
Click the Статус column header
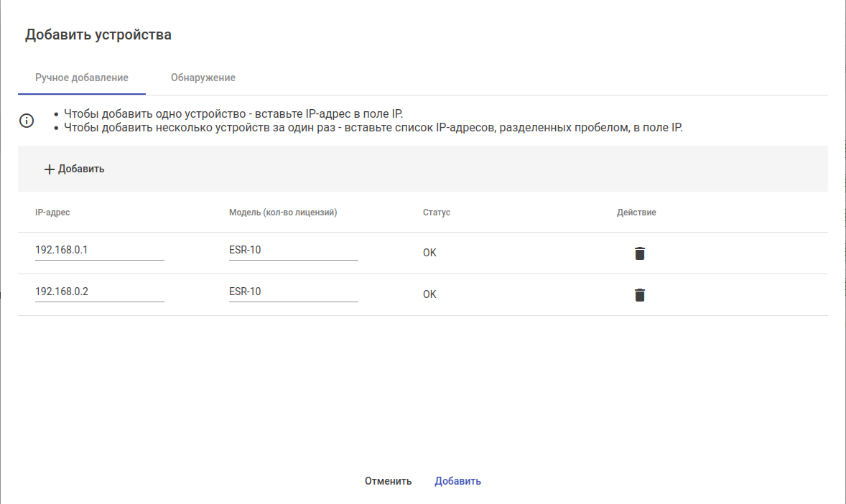point(437,213)
